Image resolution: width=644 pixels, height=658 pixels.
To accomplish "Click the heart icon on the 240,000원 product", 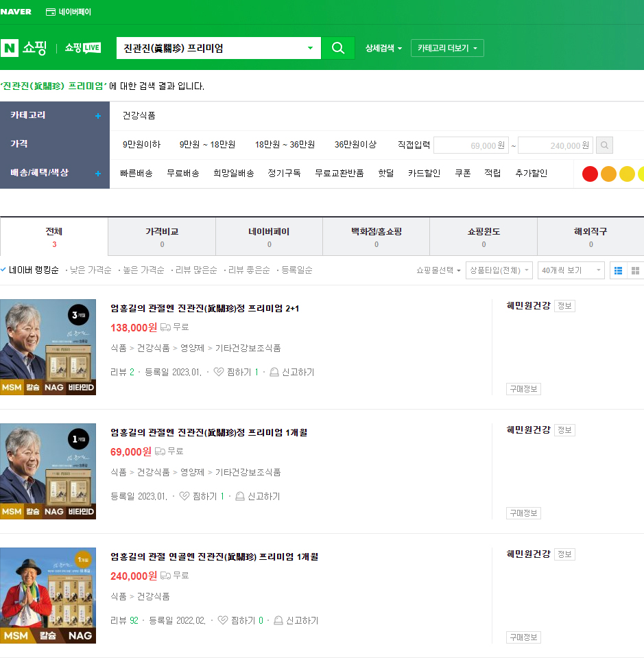I will (223, 620).
